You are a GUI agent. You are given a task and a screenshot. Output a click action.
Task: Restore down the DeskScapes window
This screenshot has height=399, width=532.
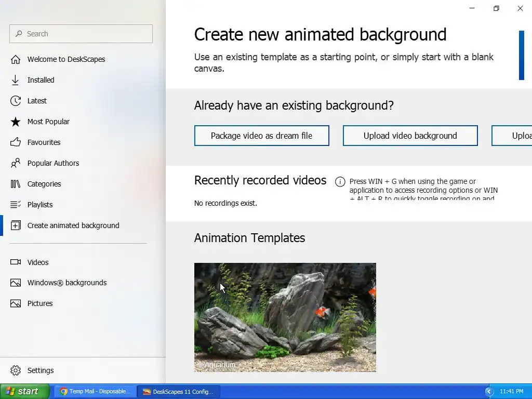(496, 8)
